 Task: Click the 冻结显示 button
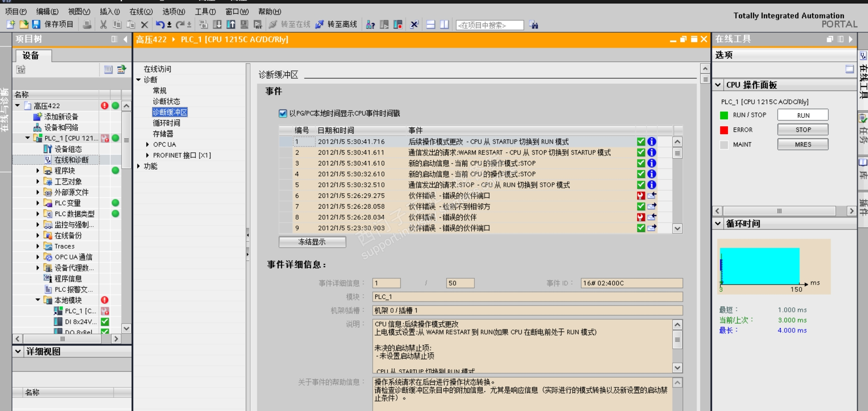pos(312,242)
